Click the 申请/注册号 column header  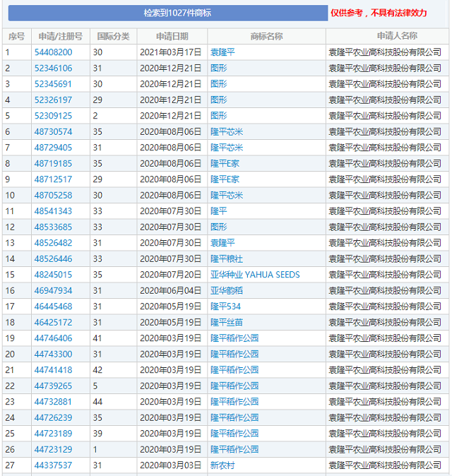coord(61,37)
